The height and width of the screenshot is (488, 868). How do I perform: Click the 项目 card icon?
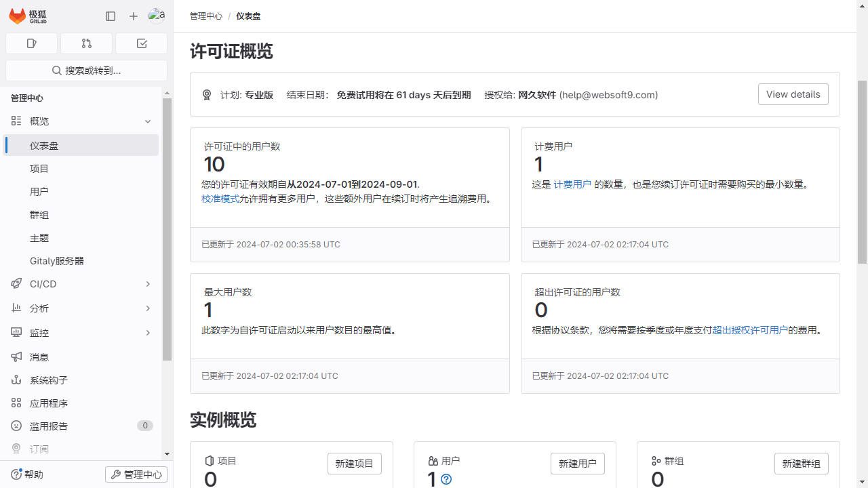point(210,461)
